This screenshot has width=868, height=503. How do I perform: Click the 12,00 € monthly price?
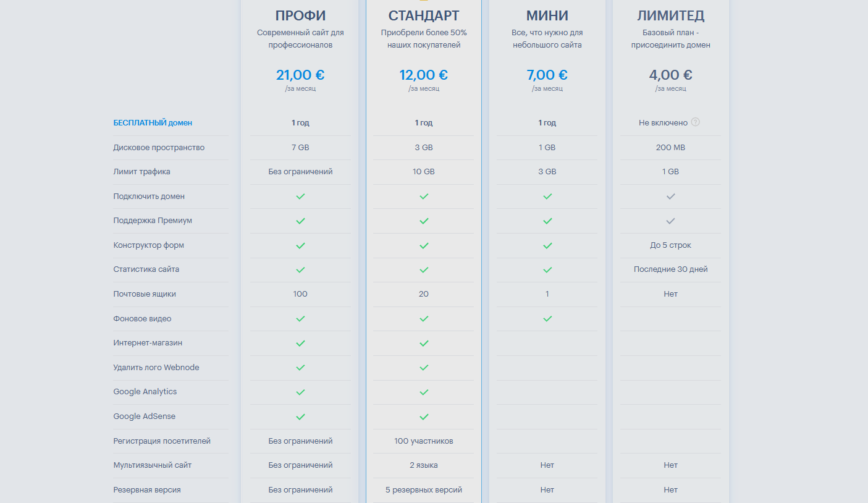coord(424,75)
